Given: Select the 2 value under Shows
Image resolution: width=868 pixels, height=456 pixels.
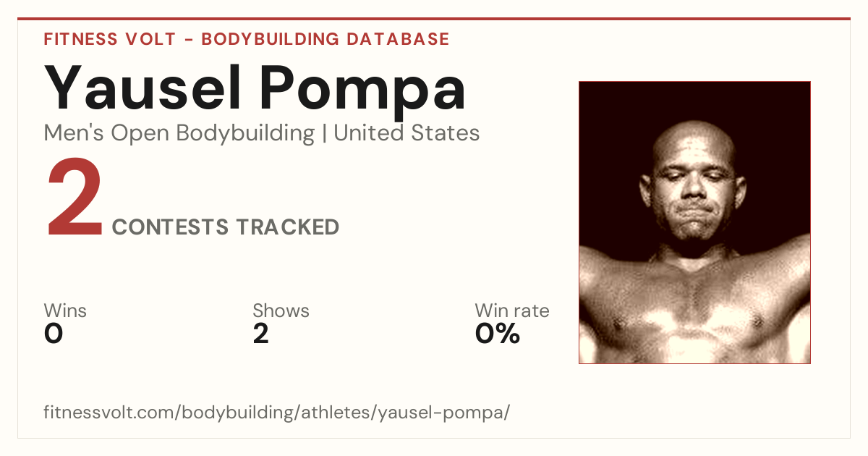Looking at the screenshot, I should (261, 334).
